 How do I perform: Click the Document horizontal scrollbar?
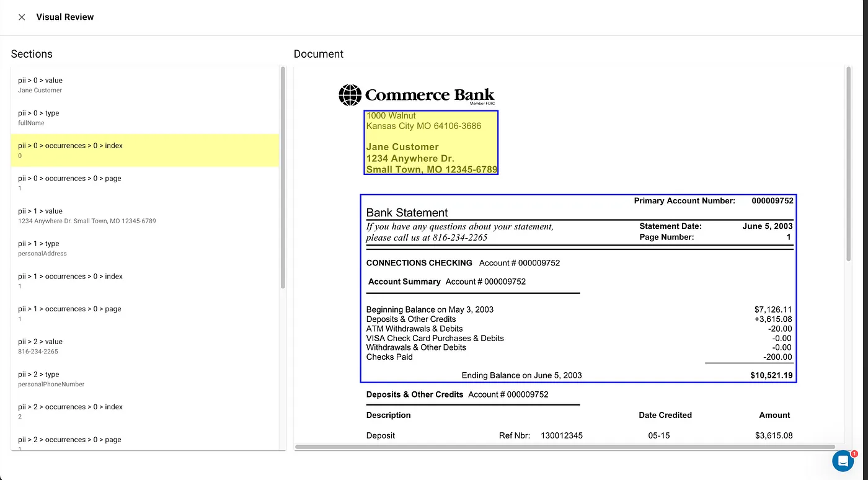[565, 447]
